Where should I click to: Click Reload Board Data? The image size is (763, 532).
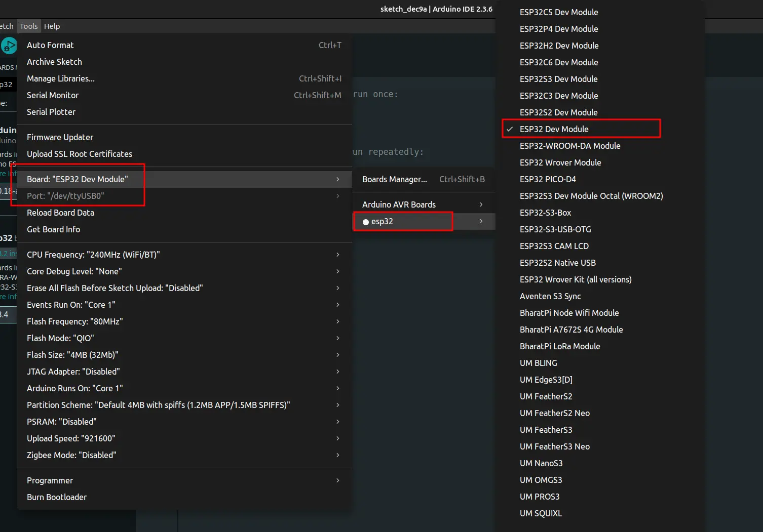pyautogui.click(x=184, y=213)
